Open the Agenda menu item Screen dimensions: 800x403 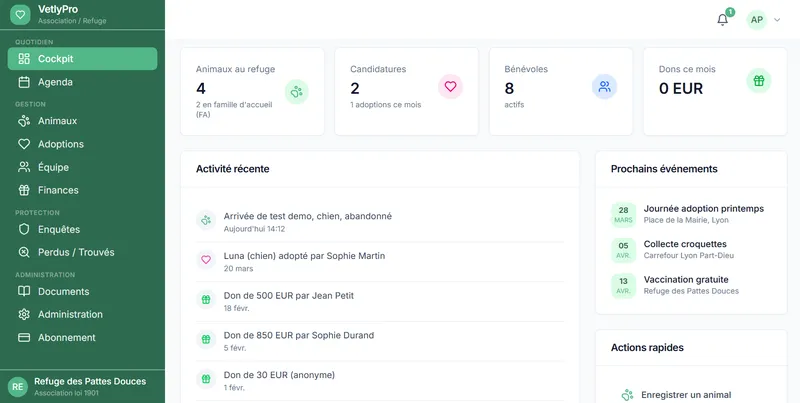tap(55, 82)
